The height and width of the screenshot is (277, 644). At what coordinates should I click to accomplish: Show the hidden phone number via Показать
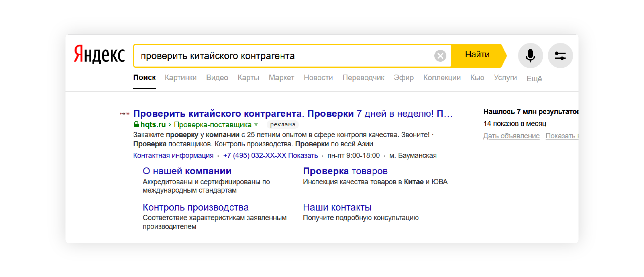(x=303, y=155)
